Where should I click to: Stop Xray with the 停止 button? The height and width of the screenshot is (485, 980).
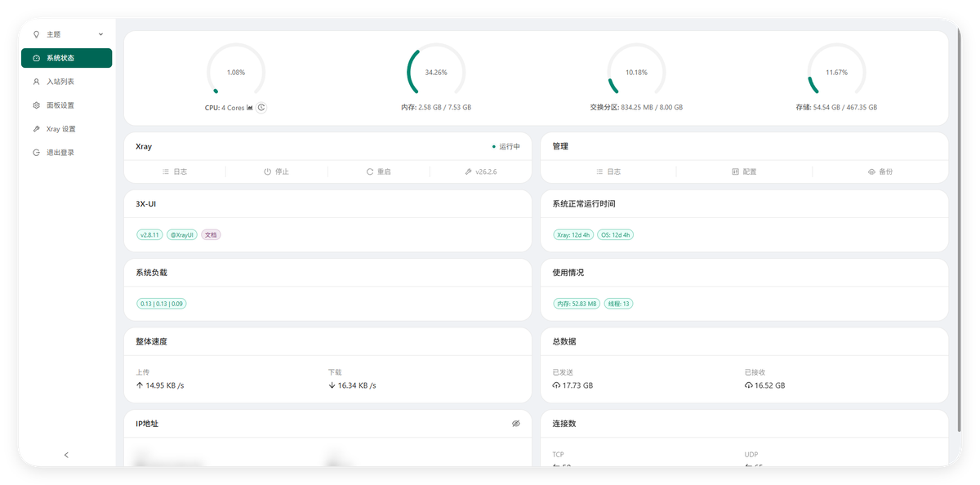pyautogui.click(x=276, y=172)
